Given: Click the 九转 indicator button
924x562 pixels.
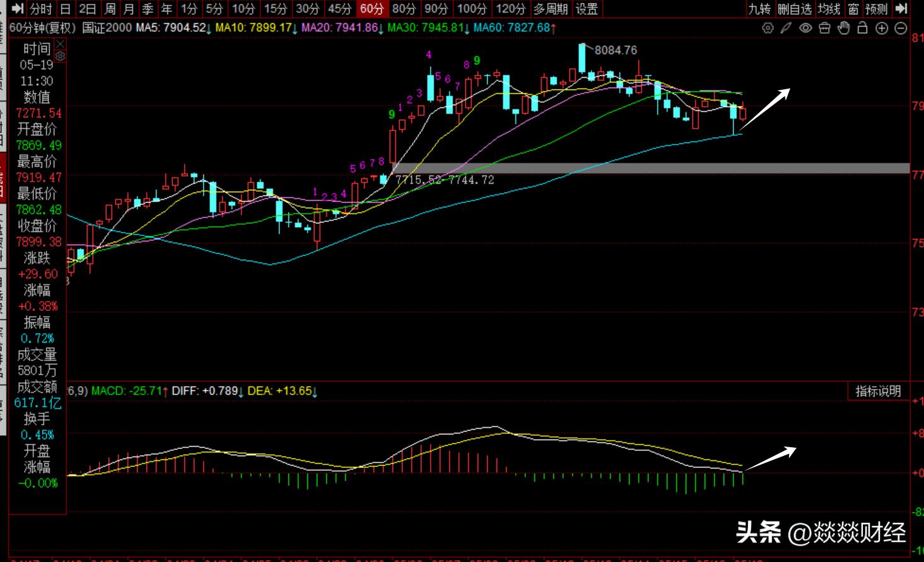Looking at the screenshot, I should (759, 9).
